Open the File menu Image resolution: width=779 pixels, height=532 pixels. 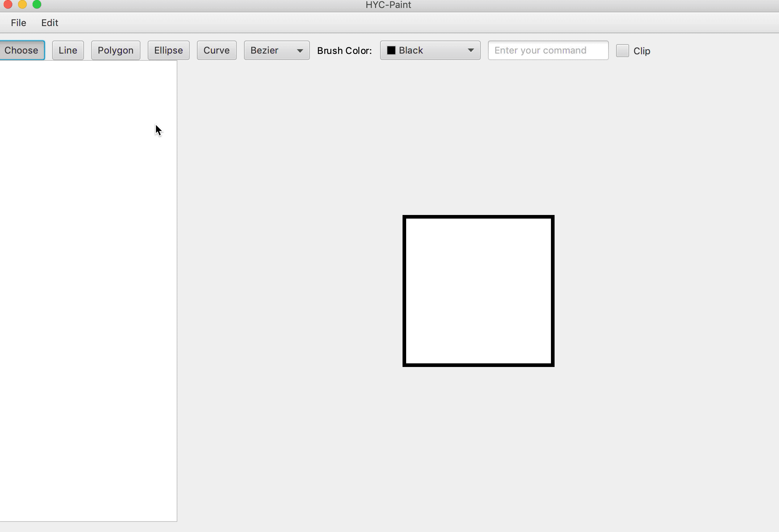18,23
